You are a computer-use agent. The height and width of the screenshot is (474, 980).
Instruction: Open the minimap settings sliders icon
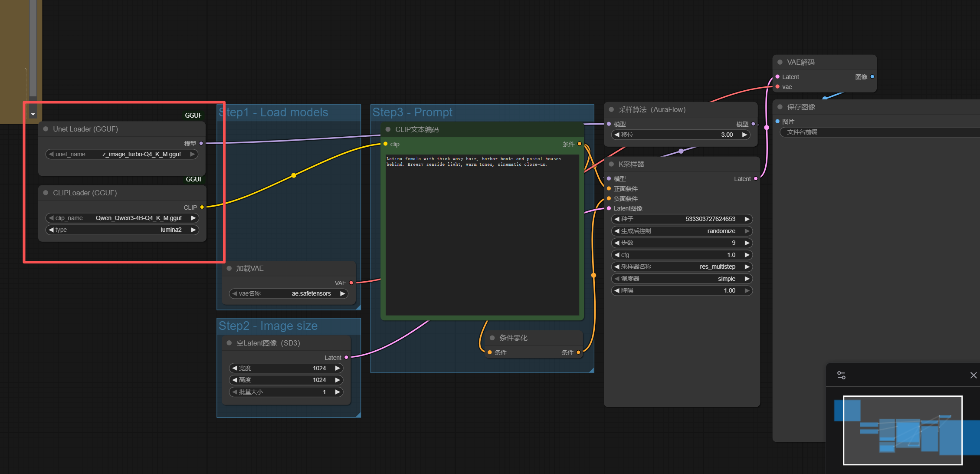841,375
